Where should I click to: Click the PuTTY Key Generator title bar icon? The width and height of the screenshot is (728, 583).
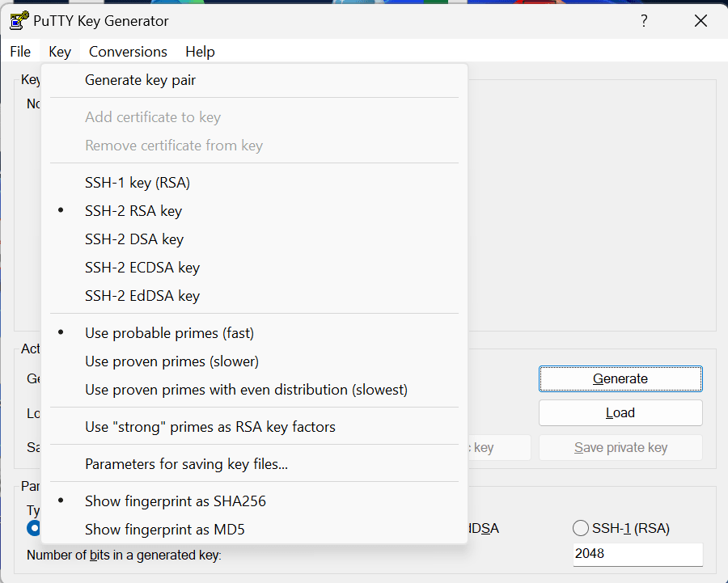[19, 21]
